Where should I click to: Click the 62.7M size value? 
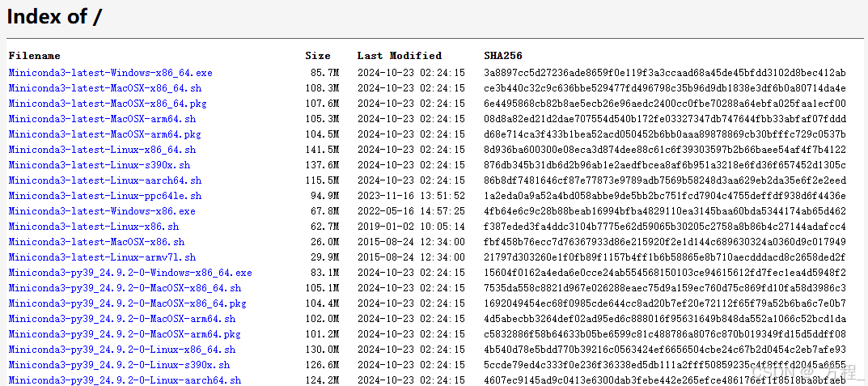click(325, 227)
